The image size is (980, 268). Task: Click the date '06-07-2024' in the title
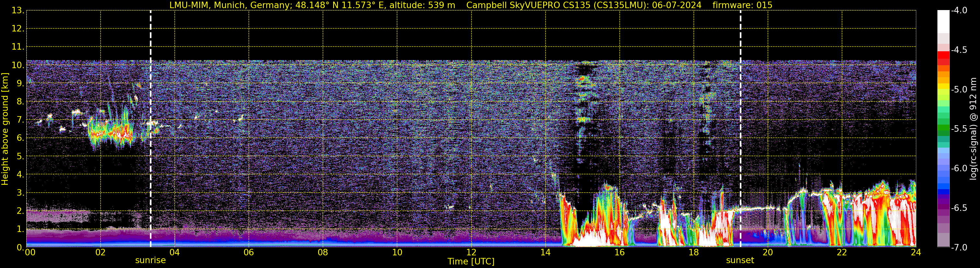click(677, 5)
